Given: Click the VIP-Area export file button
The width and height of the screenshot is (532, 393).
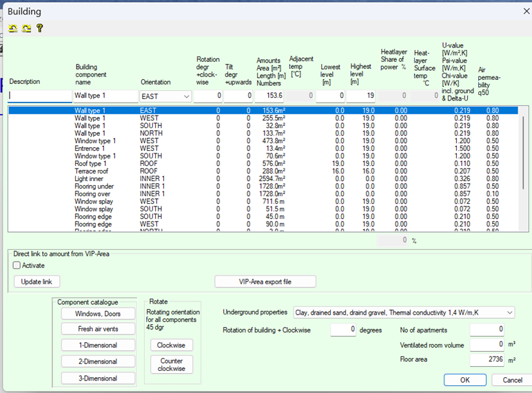Looking at the screenshot, I should click(x=265, y=282).
